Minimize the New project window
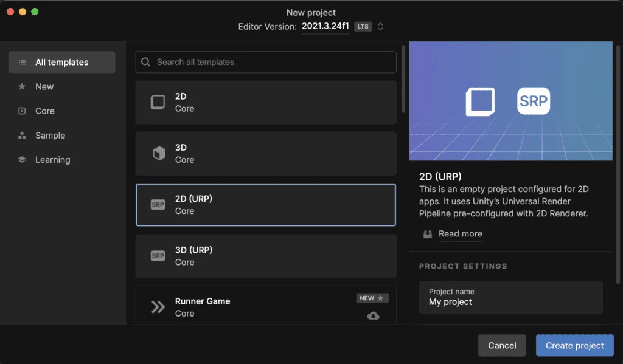 23,12
